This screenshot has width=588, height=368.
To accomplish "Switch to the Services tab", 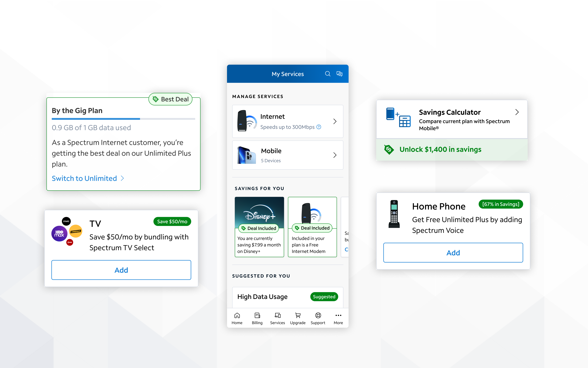I will pos(277,319).
